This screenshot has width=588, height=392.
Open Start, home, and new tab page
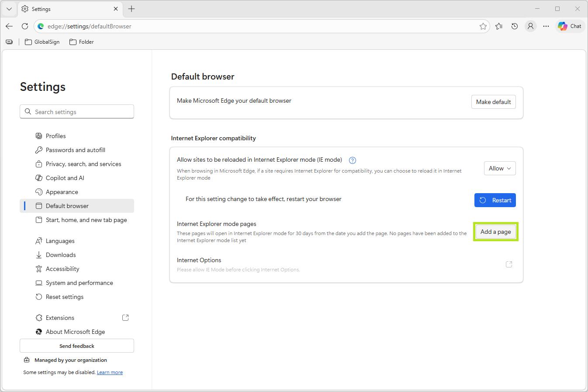click(77, 220)
